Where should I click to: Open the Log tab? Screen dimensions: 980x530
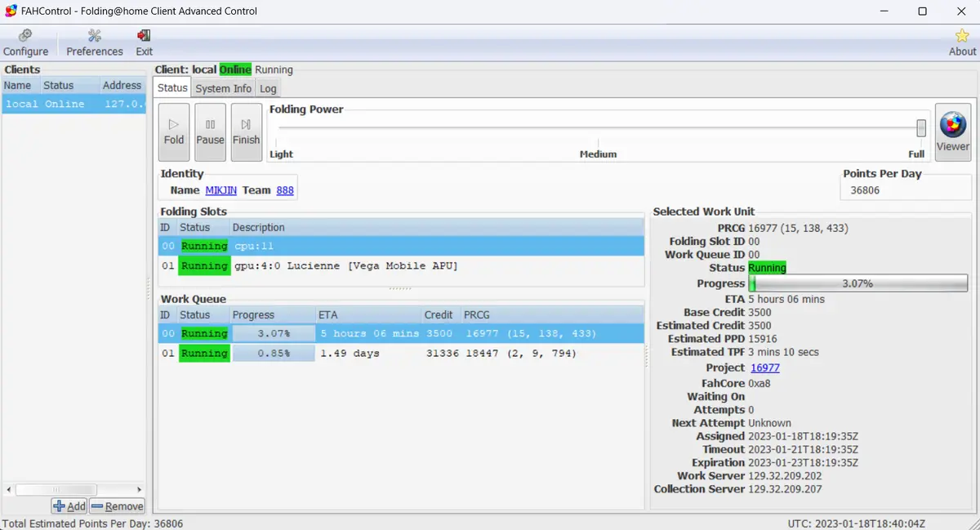tap(268, 88)
